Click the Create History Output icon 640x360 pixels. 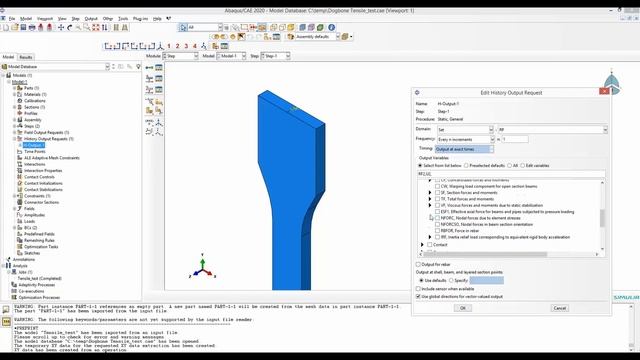pyautogui.click(x=149, y=89)
